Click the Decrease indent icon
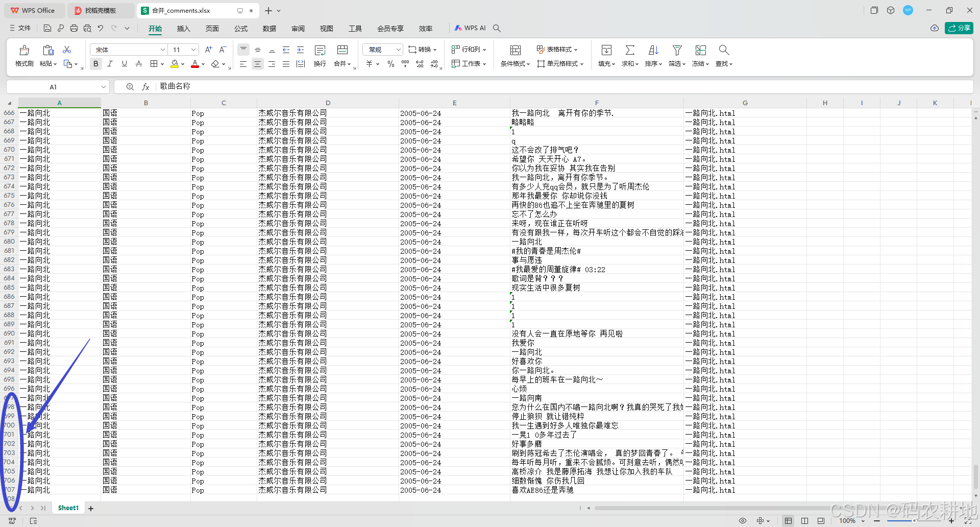 point(286,50)
